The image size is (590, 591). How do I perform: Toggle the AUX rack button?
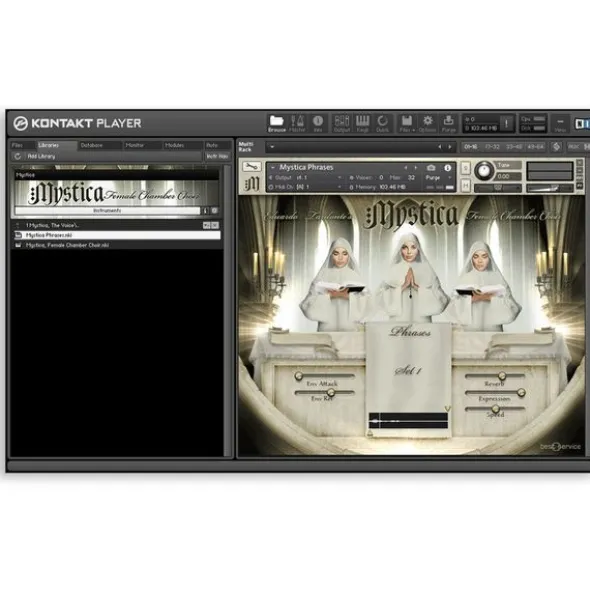tap(573, 147)
